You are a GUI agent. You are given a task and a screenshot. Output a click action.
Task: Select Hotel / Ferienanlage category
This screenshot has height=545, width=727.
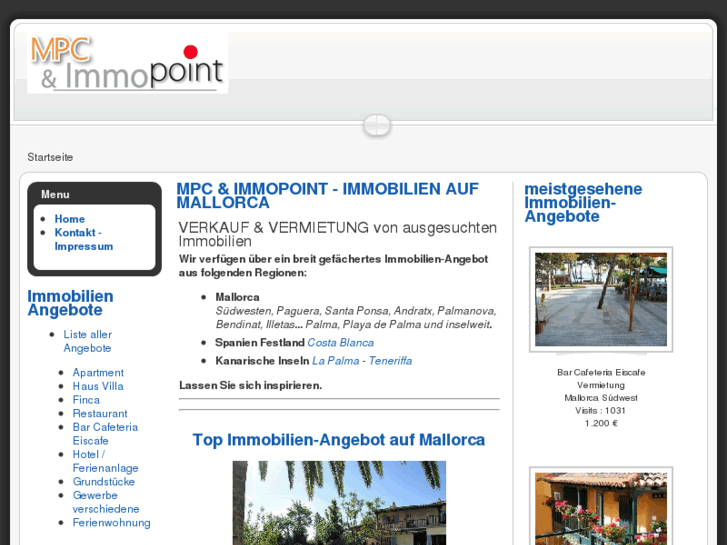pyautogui.click(x=106, y=461)
